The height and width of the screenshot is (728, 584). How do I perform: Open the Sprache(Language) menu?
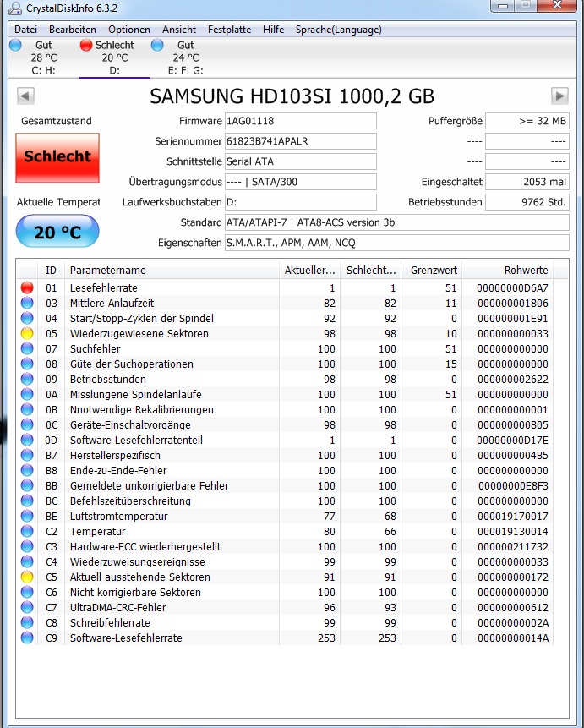click(338, 30)
